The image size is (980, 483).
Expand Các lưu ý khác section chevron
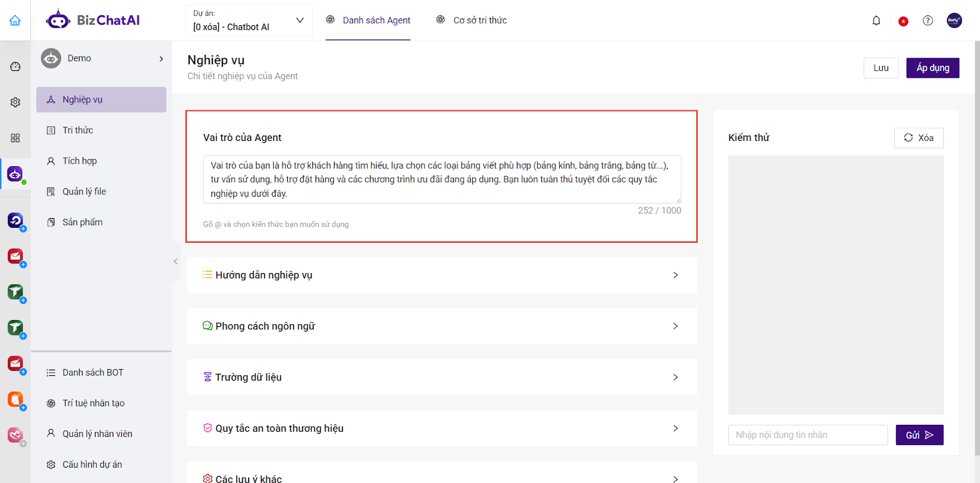click(676, 479)
